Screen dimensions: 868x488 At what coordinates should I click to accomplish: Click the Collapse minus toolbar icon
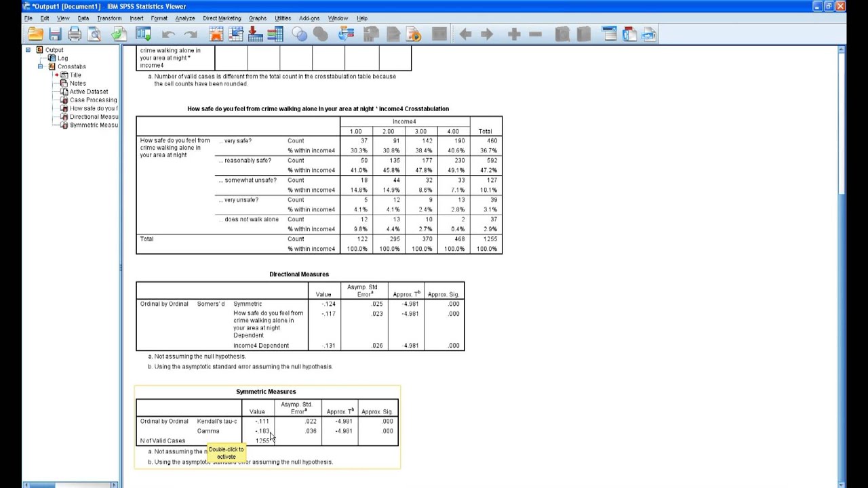(x=535, y=34)
